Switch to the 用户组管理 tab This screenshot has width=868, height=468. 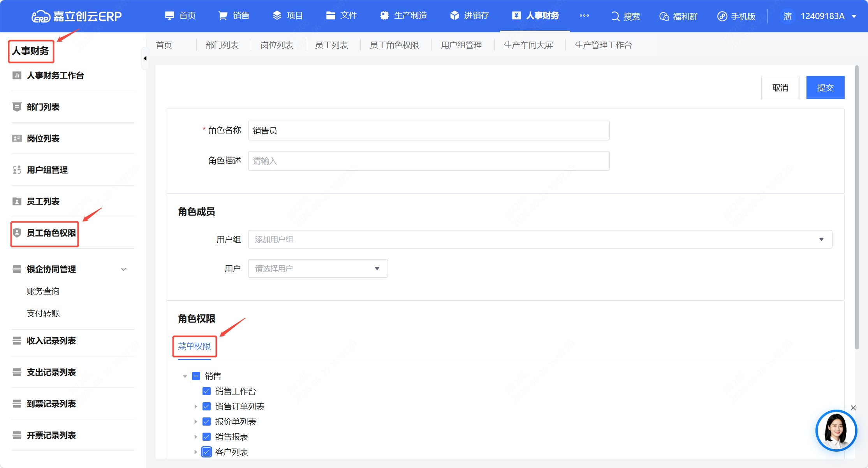[x=461, y=45]
